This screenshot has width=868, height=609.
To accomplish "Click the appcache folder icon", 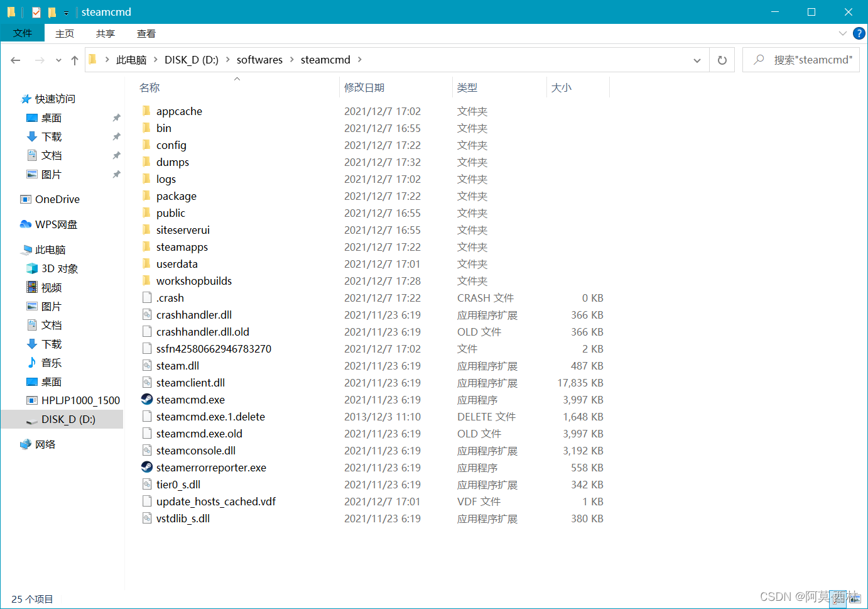I will (146, 111).
